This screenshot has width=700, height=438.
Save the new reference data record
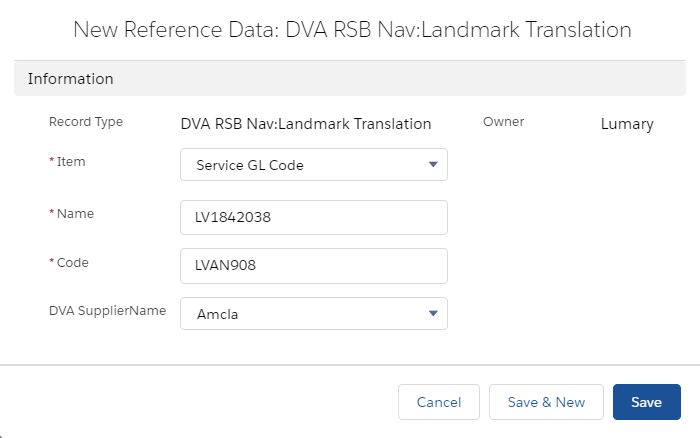tap(646, 402)
